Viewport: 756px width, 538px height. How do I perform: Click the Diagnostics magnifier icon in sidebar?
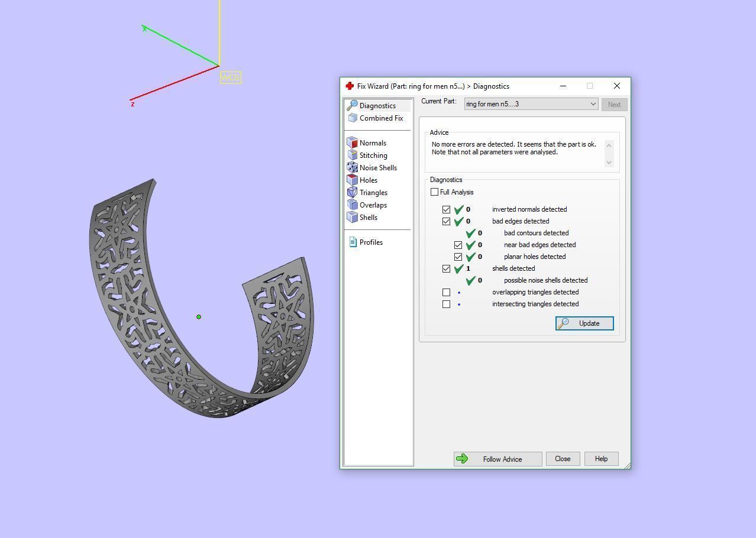click(x=352, y=105)
